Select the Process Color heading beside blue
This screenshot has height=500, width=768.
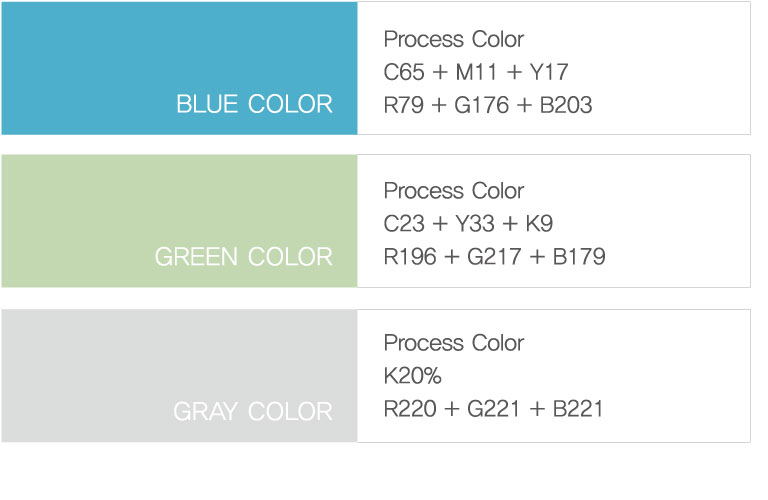pos(454,40)
